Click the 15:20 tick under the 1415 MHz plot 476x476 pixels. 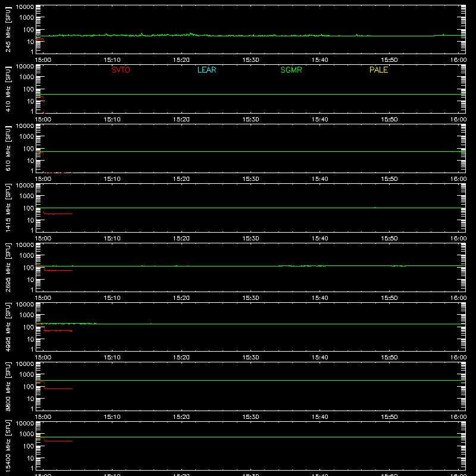[x=181, y=239]
